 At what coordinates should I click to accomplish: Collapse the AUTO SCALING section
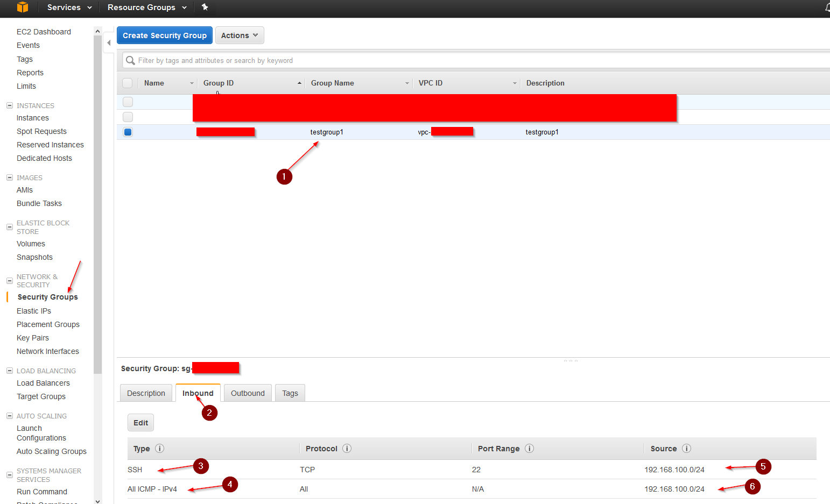pos(10,416)
